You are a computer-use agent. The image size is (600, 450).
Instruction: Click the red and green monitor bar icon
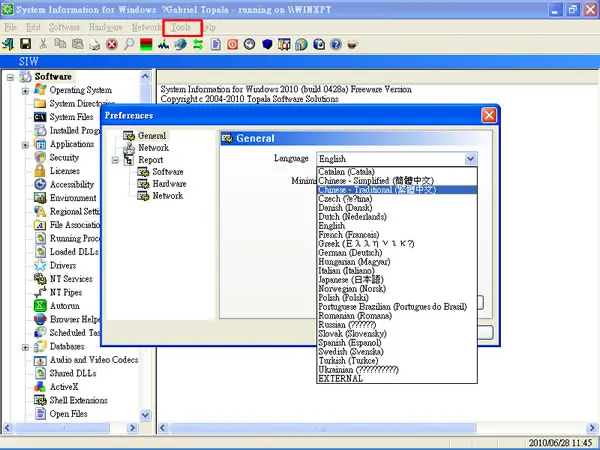(x=146, y=44)
